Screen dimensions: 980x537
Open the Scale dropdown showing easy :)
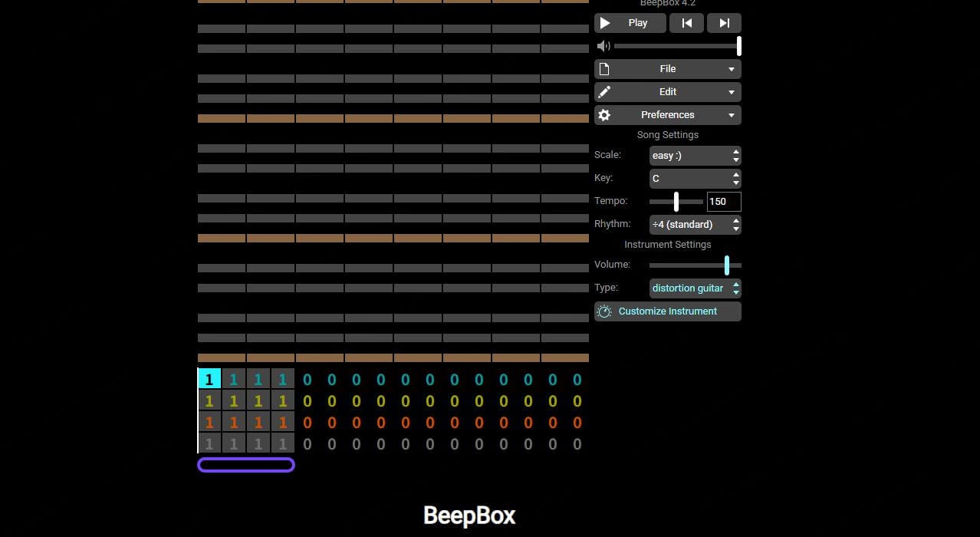pyautogui.click(x=696, y=156)
